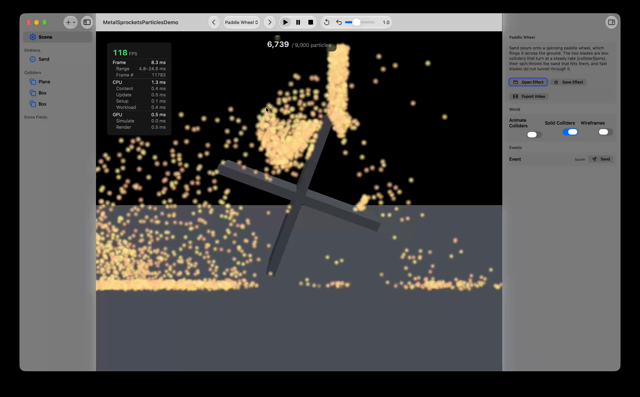Click the CPU 1.3 ms row
The image size is (640, 397).
(x=139, y=82)
